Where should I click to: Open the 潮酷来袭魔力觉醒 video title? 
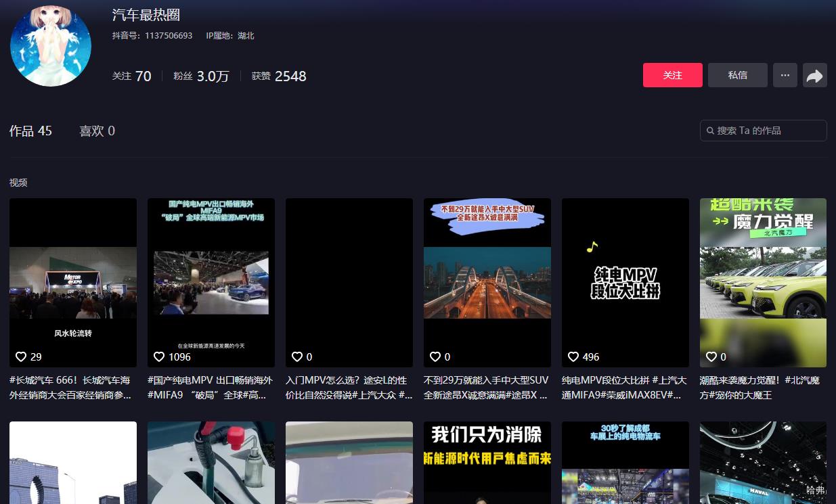761,388
